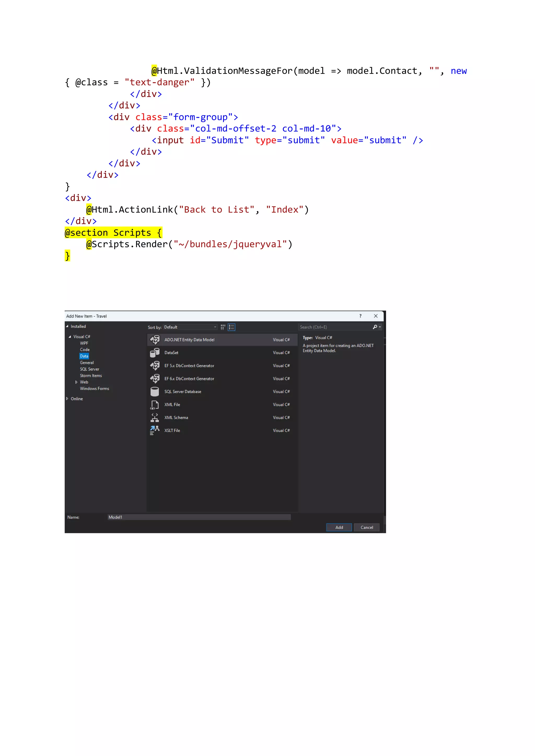Click the XML Schema label
This screenshot has height=756, width=535.
(x=176, y=417)
